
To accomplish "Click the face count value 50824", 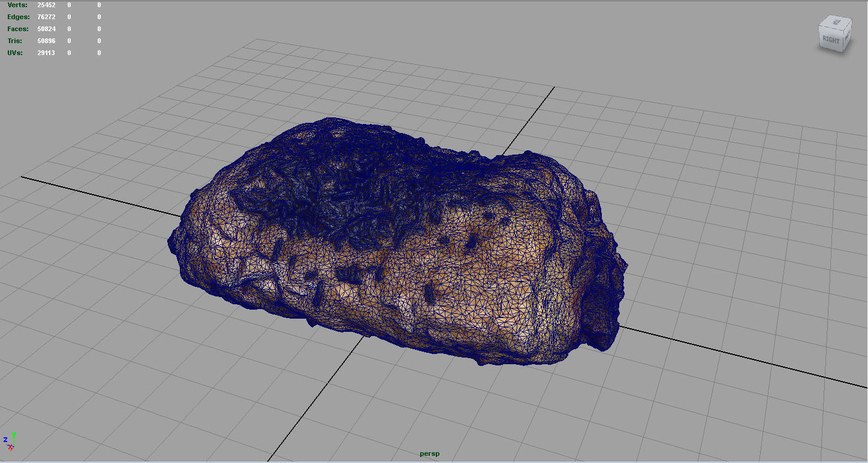I will tap(46, 29).
